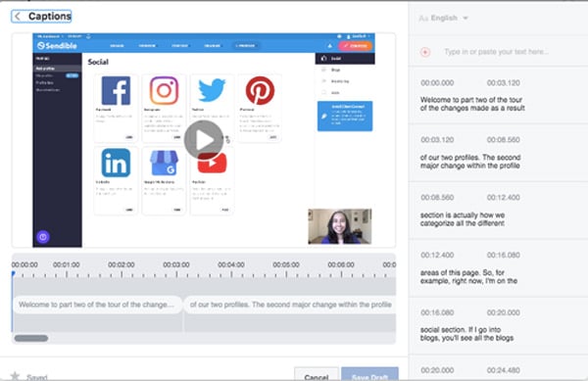
Task: Click the Google My Business icon in preview
Action: tap(164, 163)
